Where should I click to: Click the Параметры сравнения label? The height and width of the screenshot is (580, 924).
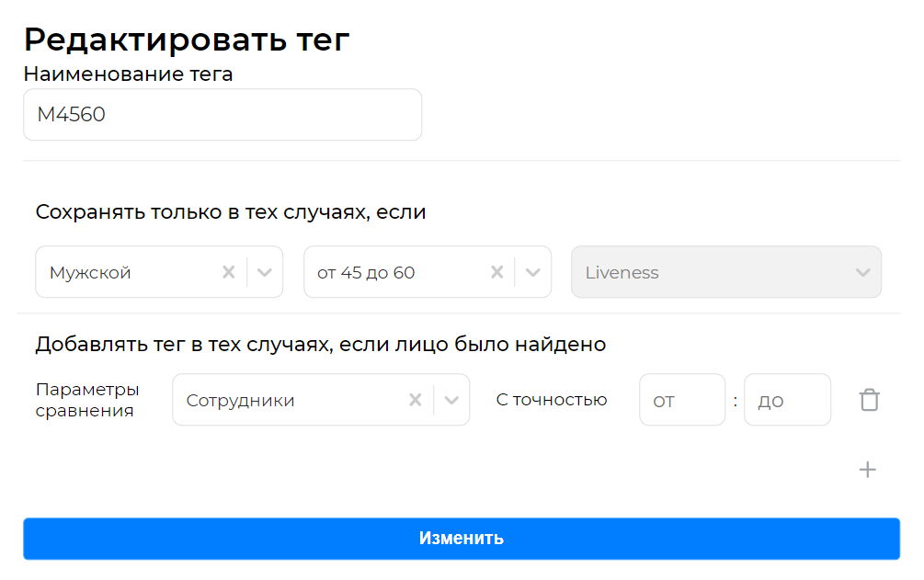[87, 399]
